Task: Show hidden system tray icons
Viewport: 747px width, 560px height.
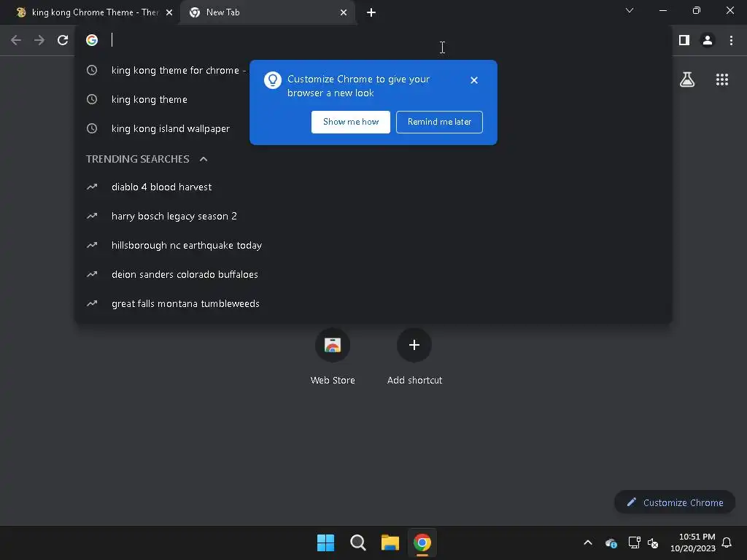Action: point(588,542)
